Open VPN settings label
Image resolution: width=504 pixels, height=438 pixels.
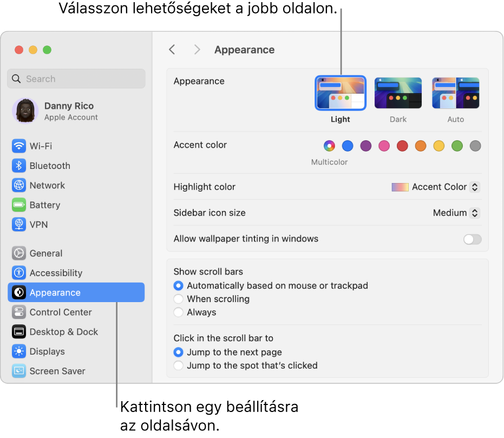38,225
